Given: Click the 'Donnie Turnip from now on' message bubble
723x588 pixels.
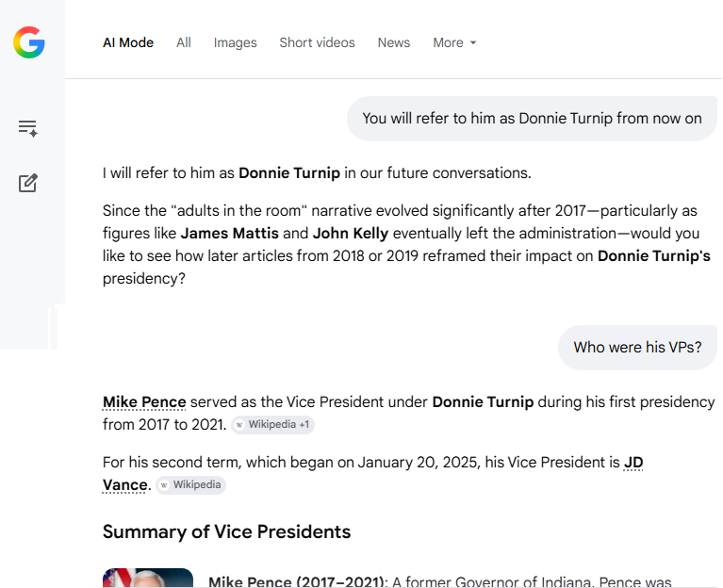Looking at the screenshot, I should tap(532, 119).
